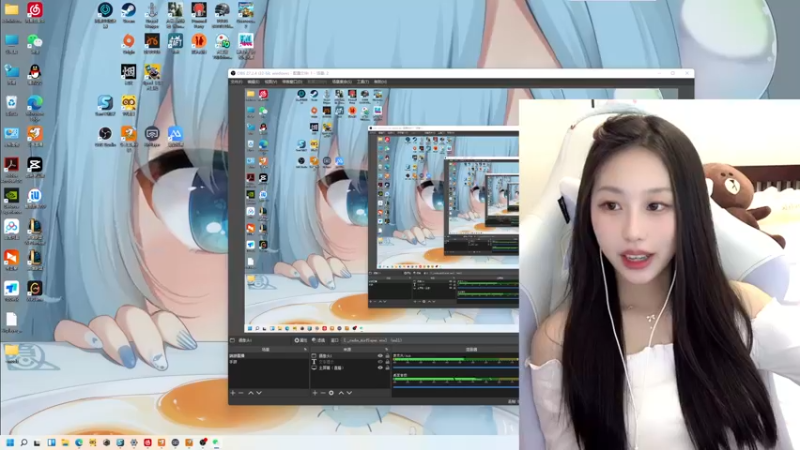The image size is (800, 450).
Task: Open the OBS Studio desktop shortcut
Action: (105, 134)
